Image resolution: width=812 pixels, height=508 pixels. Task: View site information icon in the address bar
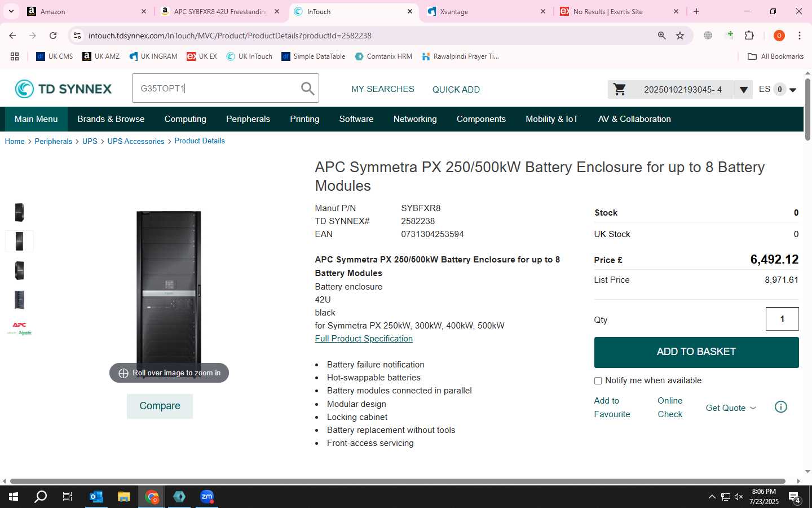point(77,36)
